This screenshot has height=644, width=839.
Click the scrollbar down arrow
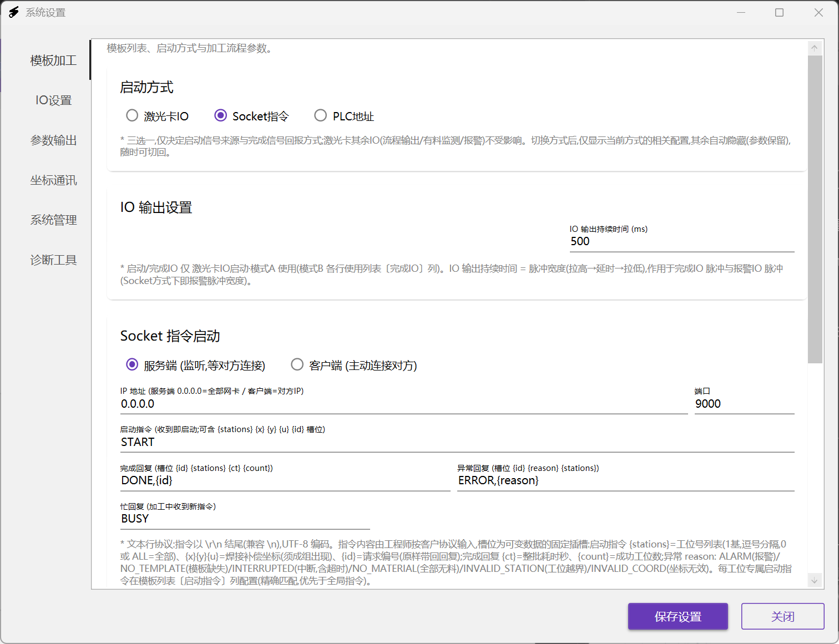coord(815,580)
